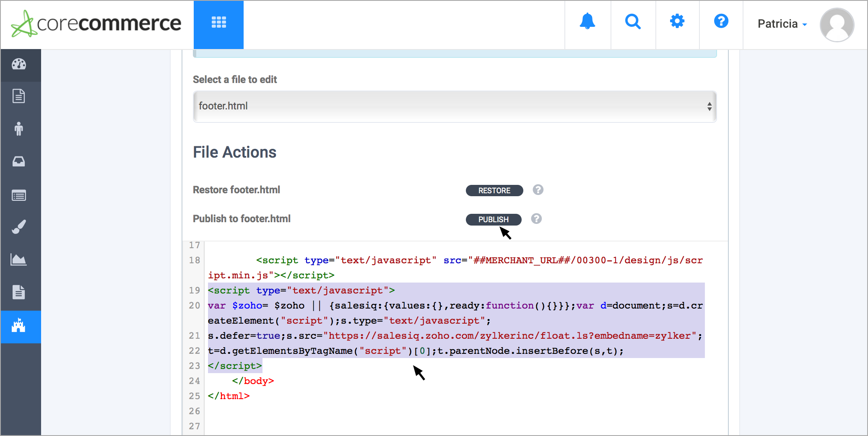The width and height of the screenshot is (868, 436).
Task: Open the design paintbrush sidebar icon
Action: [x=19, y=227]
